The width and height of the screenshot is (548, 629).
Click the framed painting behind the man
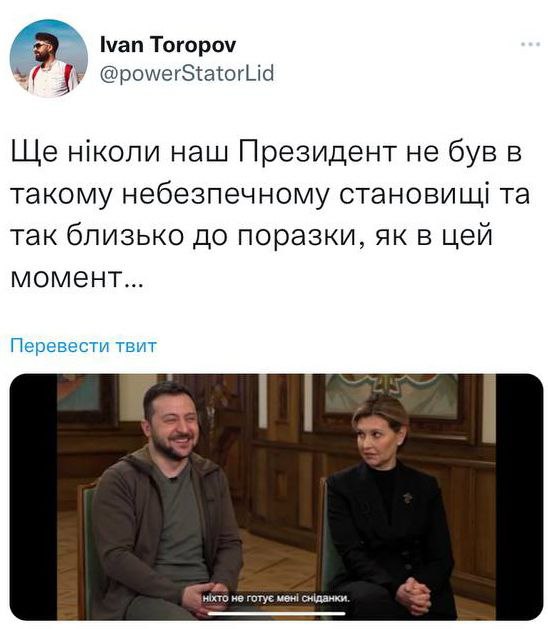click(x=85, y=397)
